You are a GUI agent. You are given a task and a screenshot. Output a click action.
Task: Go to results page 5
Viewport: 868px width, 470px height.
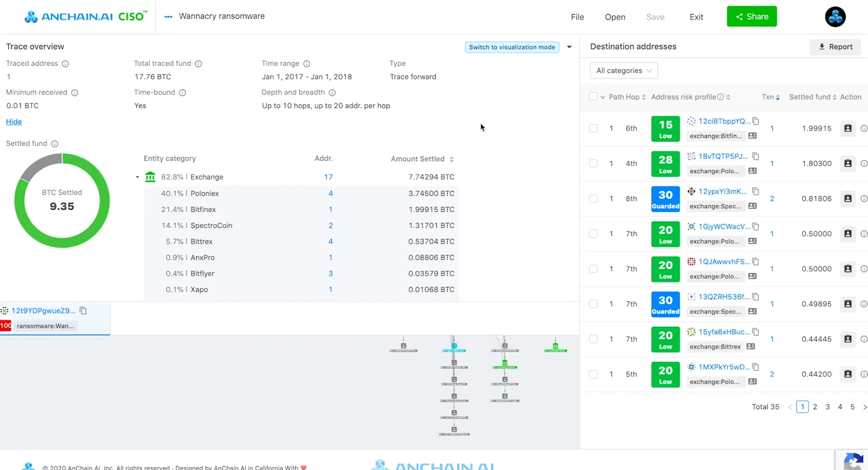[x=852, y=407]
